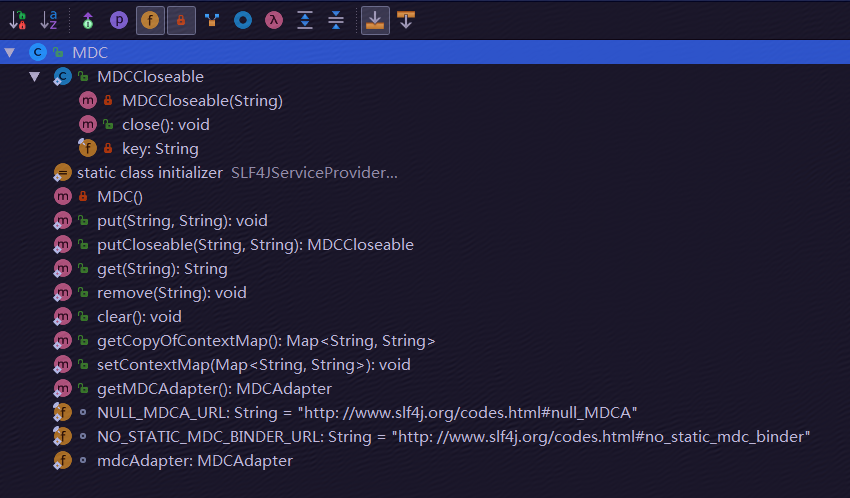Toggle Show non-public lock button
The image size is (850, 498).
click(181, 21)
